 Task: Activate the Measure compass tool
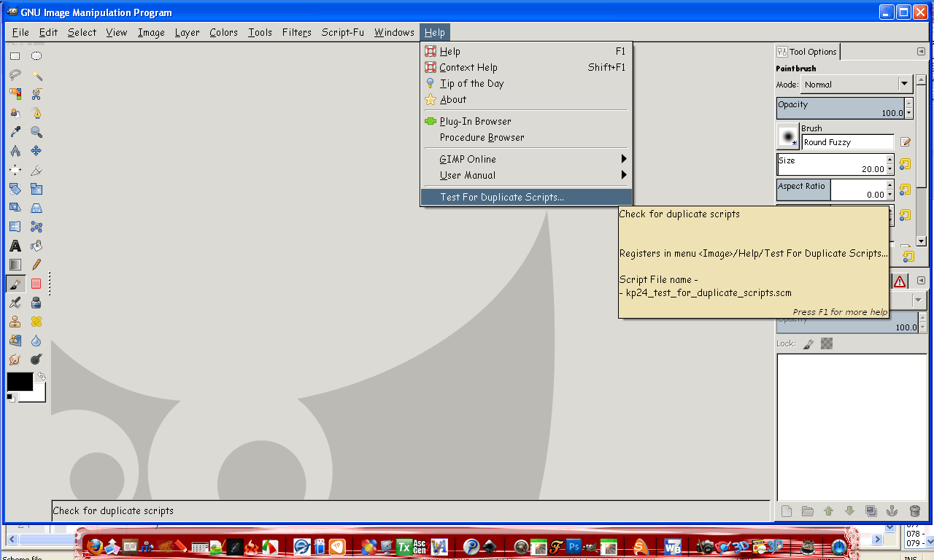click(x=15, y=151)
